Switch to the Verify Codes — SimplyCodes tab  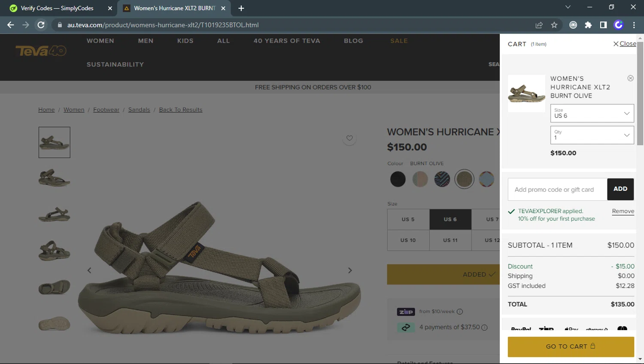point(57,8)
